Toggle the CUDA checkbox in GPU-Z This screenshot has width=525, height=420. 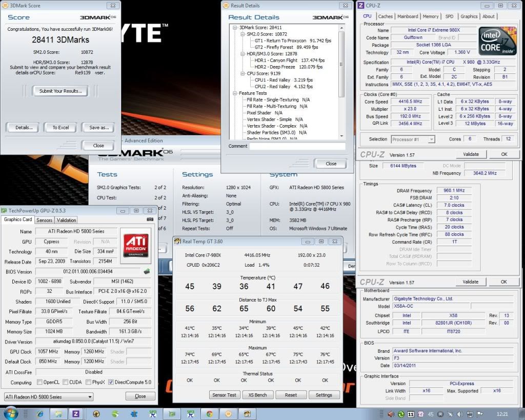(x=65, y=382)
